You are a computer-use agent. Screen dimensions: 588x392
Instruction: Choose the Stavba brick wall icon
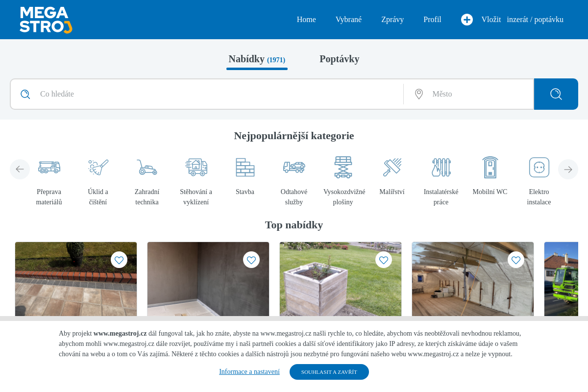pos(245,167)
